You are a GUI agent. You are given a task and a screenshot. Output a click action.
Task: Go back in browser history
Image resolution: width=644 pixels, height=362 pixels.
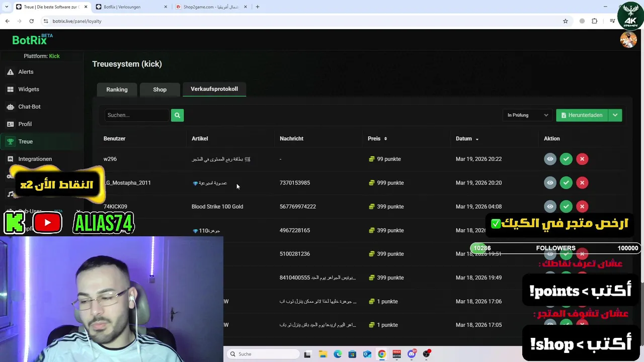(x=7, y=21)
